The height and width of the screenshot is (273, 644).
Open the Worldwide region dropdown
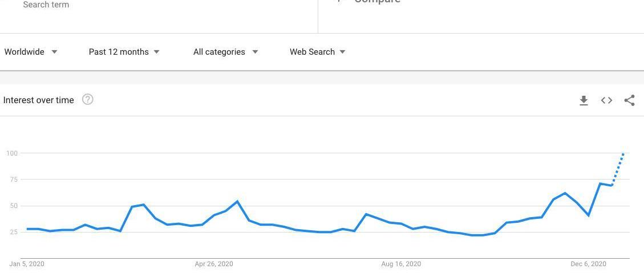pyautogui.click(x=31, y=52)
